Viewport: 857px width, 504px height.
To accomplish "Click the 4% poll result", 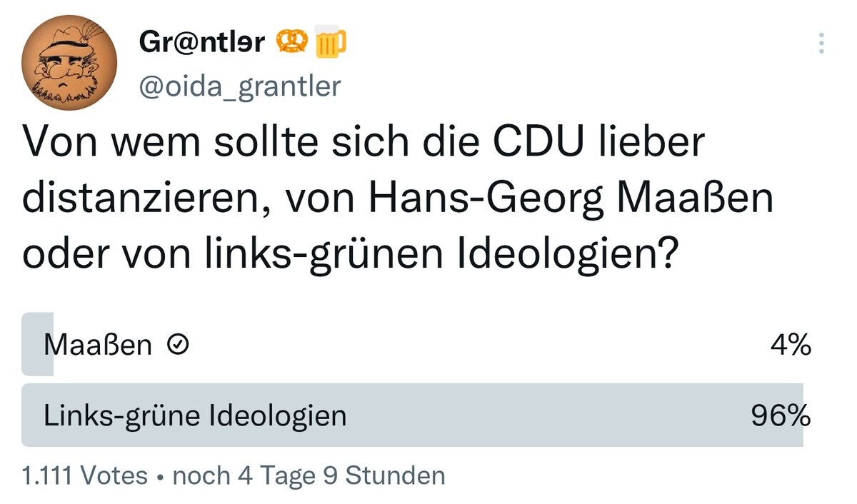I will click(791, 346).
